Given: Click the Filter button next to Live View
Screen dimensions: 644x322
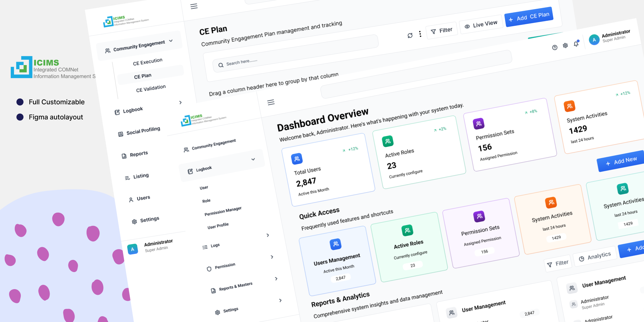Looking at the screenshot, I should [x=441, y=31].
